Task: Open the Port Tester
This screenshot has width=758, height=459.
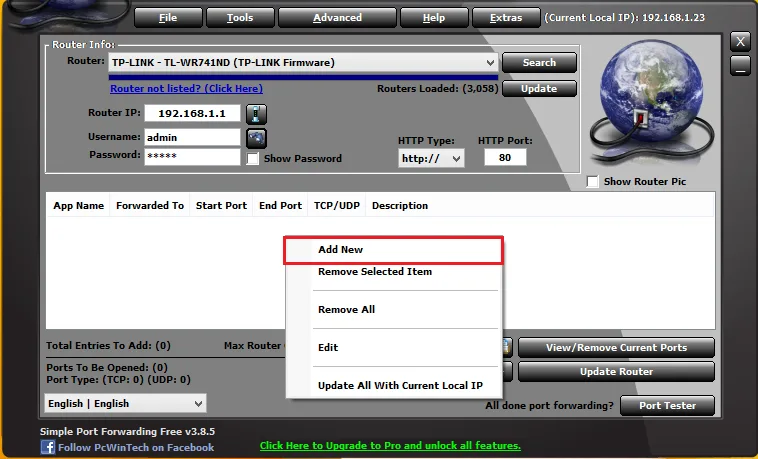Action: tap(667, 405)
